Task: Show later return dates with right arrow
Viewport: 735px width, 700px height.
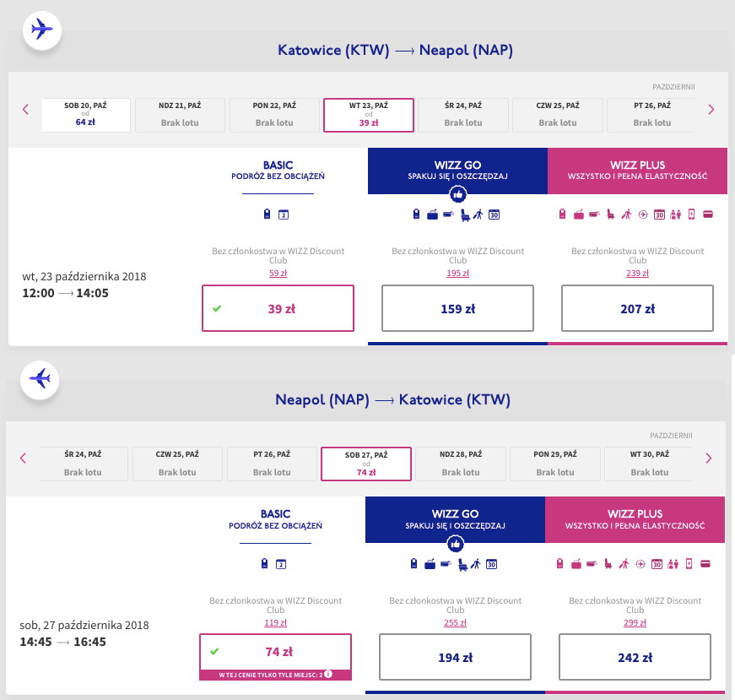Action: click(707, 459)
